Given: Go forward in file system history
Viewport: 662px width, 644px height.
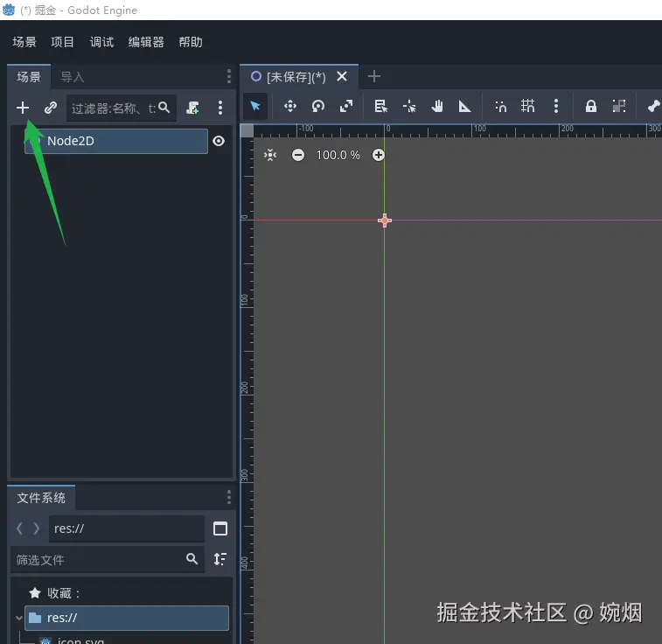Looking at the screenshot, I should 37,528.
